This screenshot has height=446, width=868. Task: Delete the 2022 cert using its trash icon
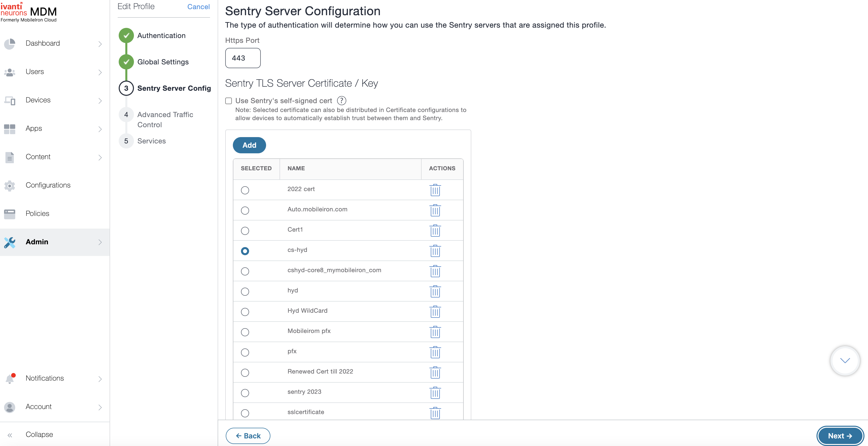click(x=435, y=190)
